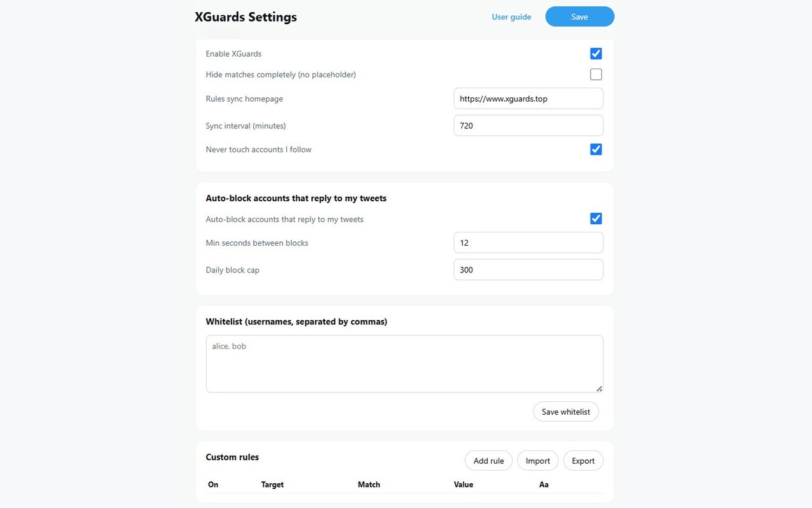Select the Daily block cap field
This screenshot has height=508, width=812.
(x=528, y=269)
